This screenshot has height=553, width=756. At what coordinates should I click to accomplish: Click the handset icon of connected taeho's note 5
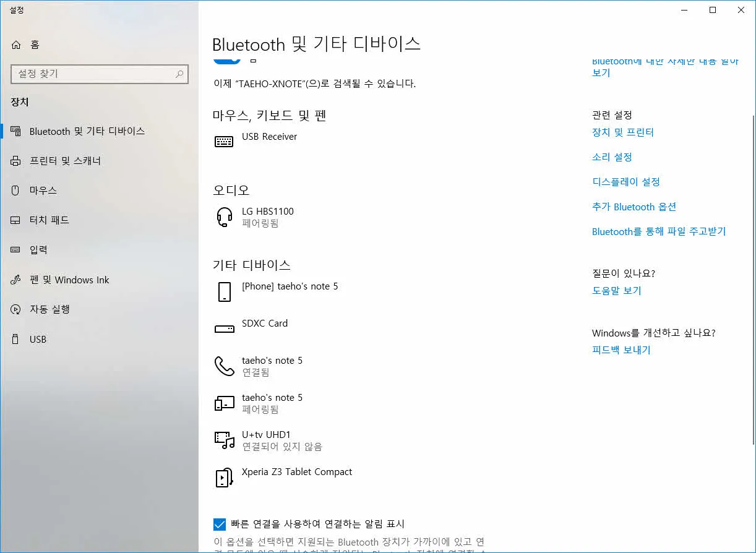pyautogui.click(x=224, y=366)
